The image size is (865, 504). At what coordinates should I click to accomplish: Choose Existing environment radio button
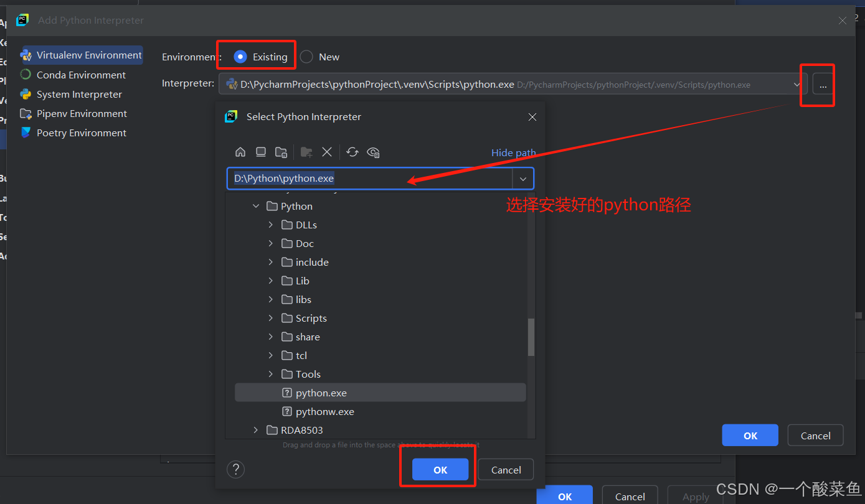coord(240,57)
